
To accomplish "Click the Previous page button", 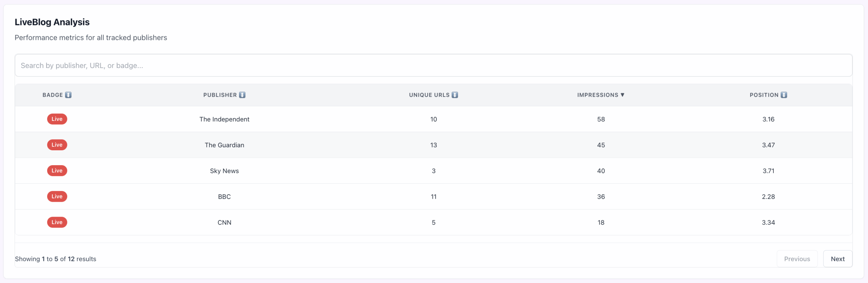I will (797, 259).
